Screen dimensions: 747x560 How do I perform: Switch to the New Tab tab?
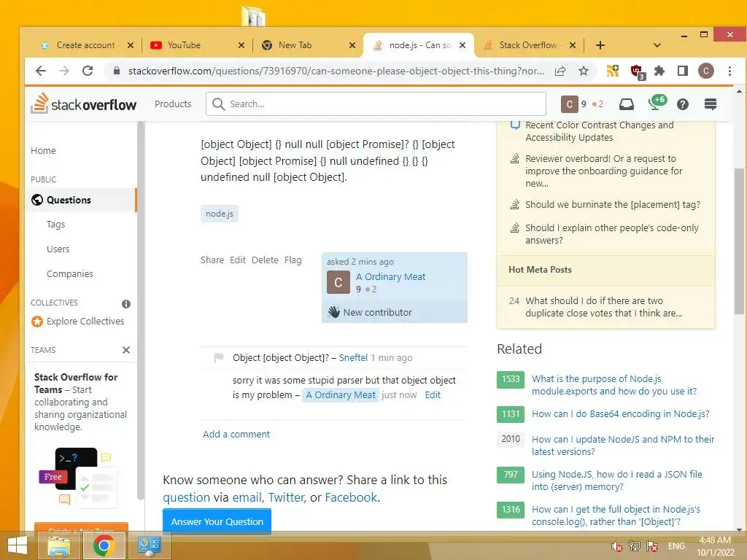click(x=307, y=45)
